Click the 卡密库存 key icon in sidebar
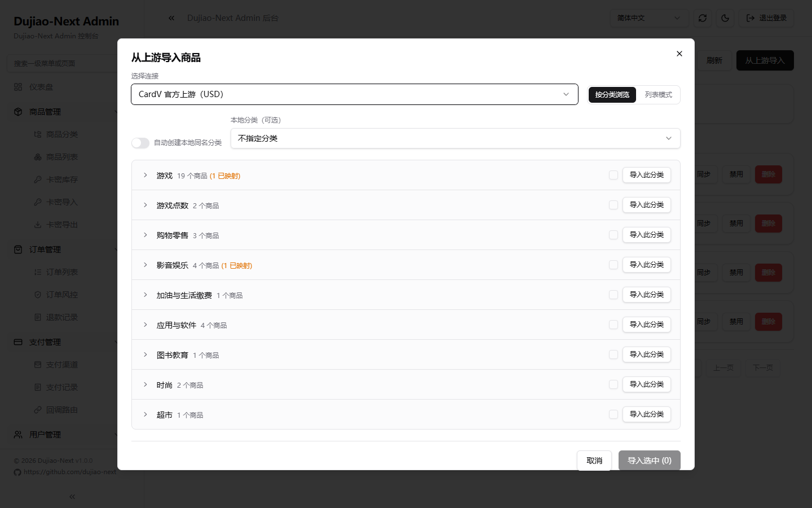 (x=38, y=179)
